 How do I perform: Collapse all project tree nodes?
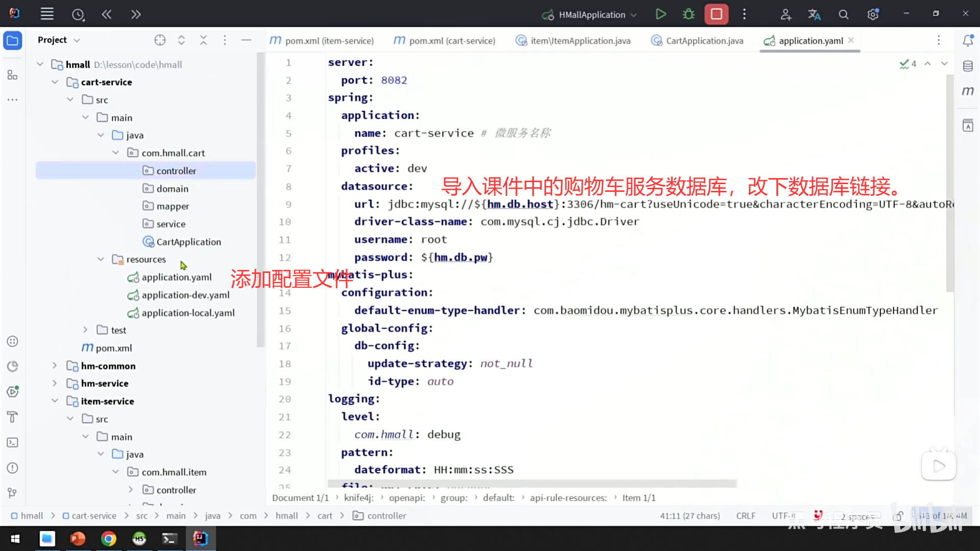pos(203,40)
